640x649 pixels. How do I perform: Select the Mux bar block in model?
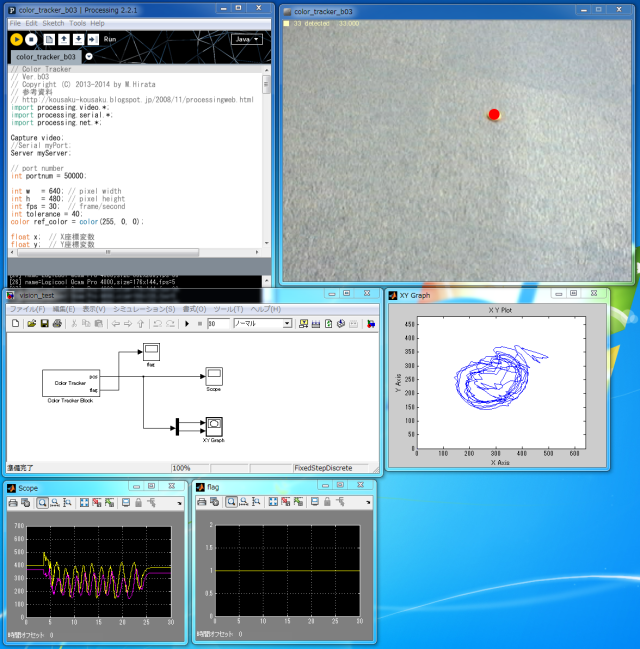tap(178, 427)
